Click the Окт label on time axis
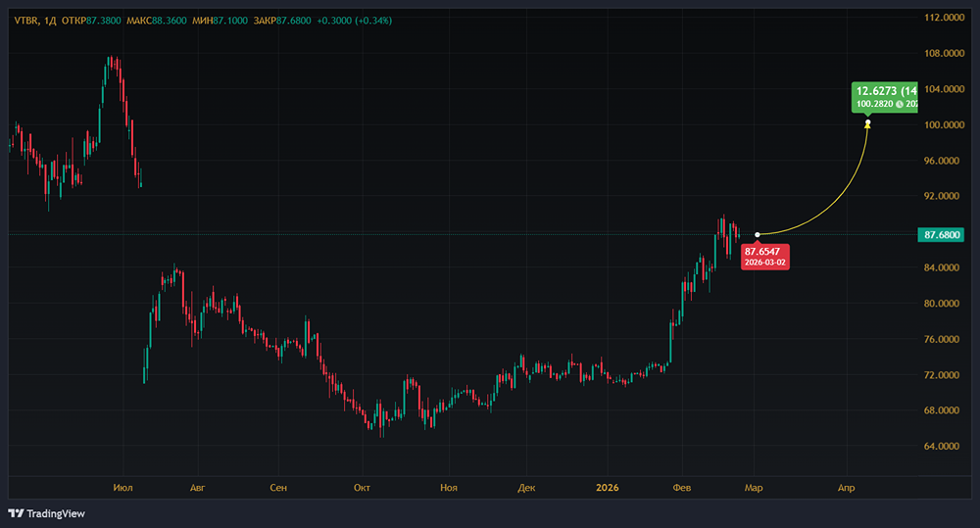 click(362, 488)
